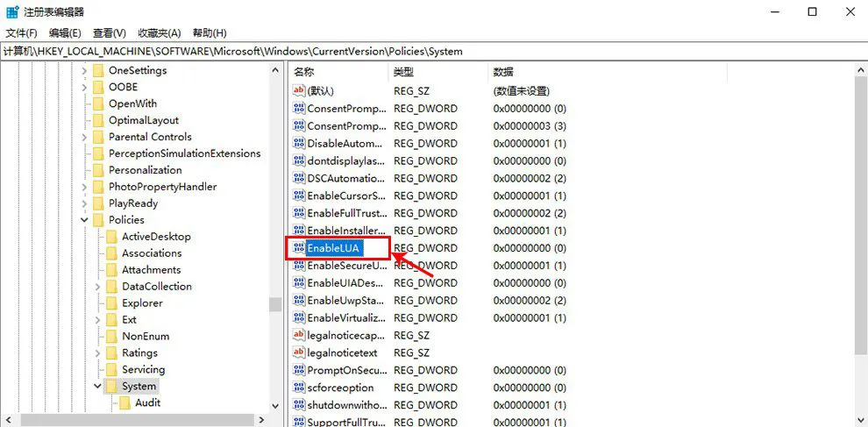The width and height of the screenshot is (868, 427).
Task: Collapse the Policies tree node
Action: [84, 220]
